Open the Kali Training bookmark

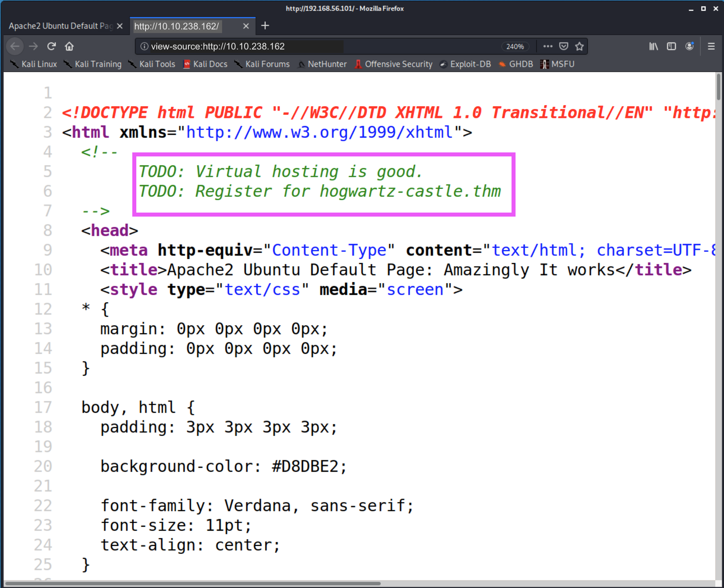click(93, 64)
